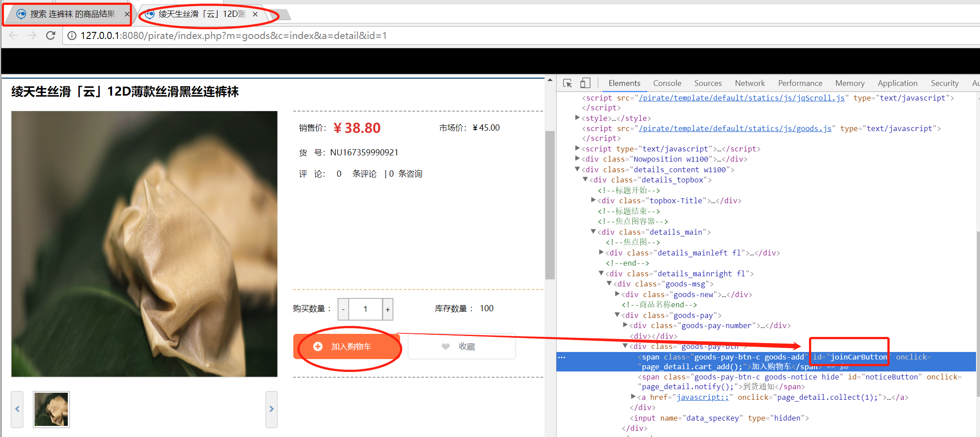This screenshot has width=980, height=437.
Task: Close the 绫天生丝滑 product tab
Action: [x=255, y=14]
